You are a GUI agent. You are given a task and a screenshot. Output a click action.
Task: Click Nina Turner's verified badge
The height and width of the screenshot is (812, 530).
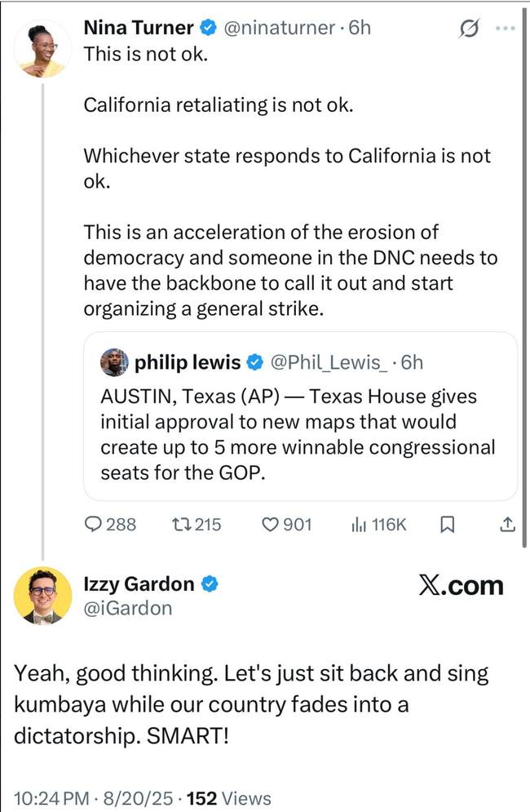208,28
